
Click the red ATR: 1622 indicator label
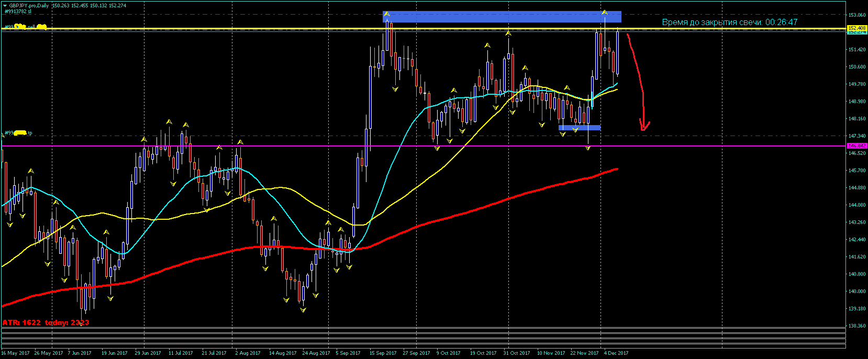(21, 322)
